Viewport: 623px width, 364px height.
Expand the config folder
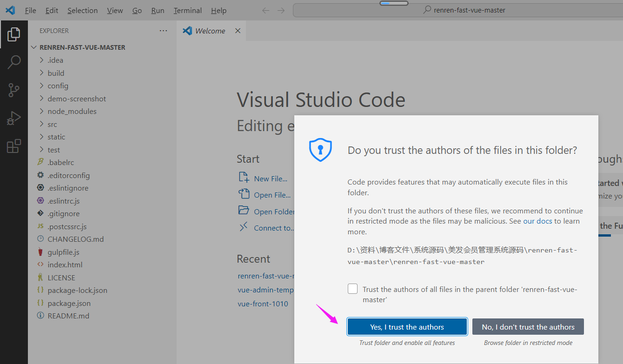point(41,86)
